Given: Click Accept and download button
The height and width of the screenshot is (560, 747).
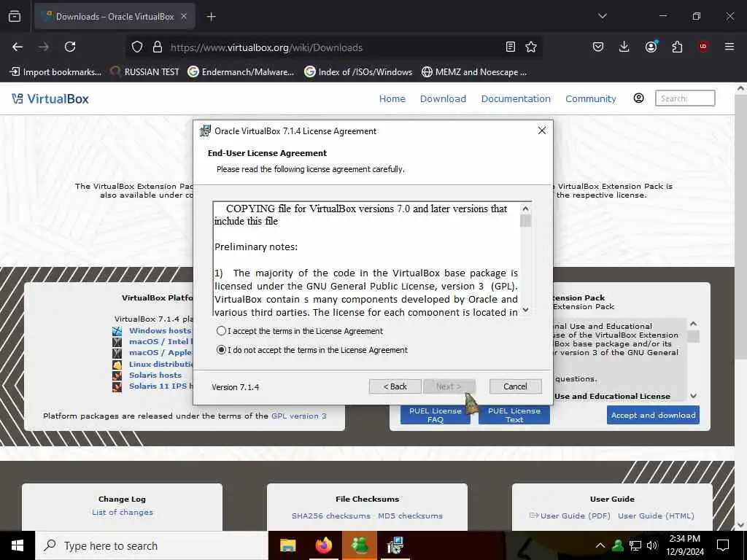Looking at the screenshot, I should point(653,415).
